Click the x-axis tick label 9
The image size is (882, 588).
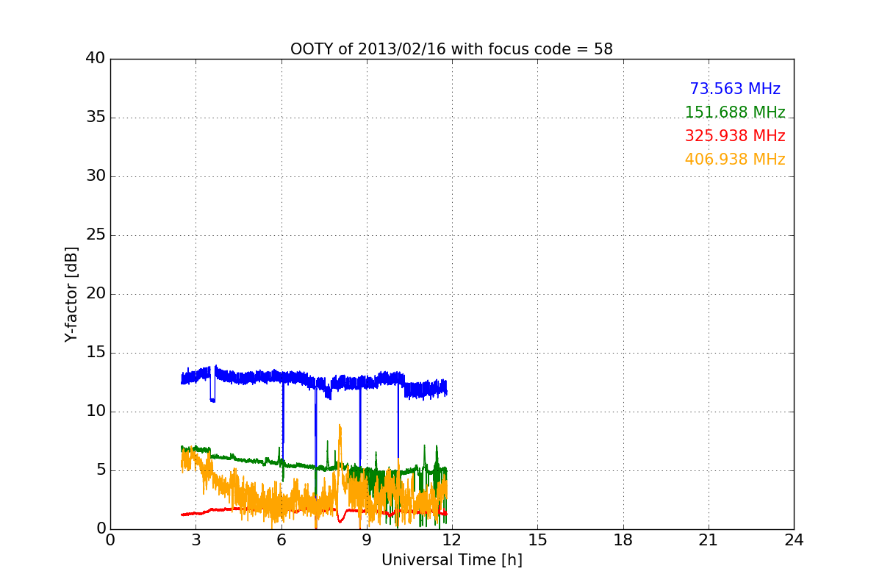click(x=367, y=540)
